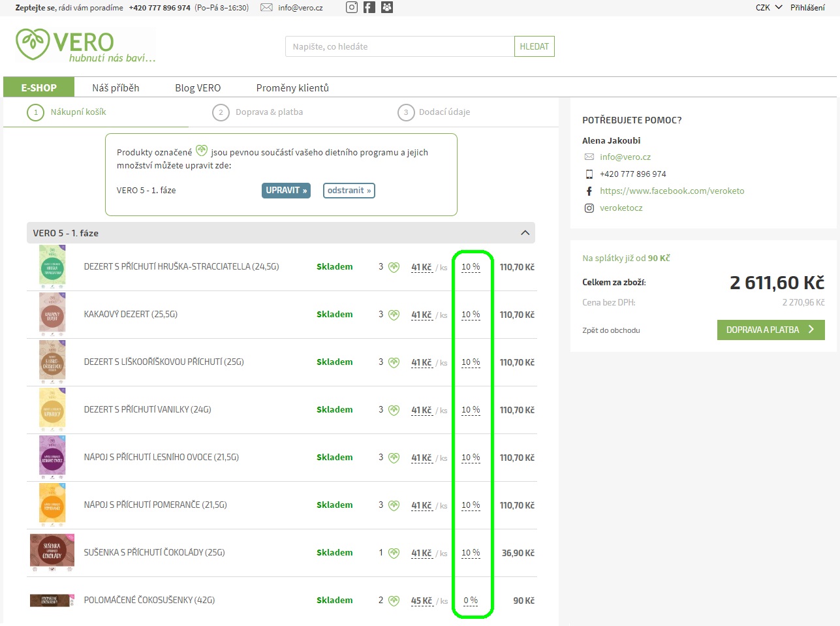Go to step Dodací údaje

tap(434, 112)
